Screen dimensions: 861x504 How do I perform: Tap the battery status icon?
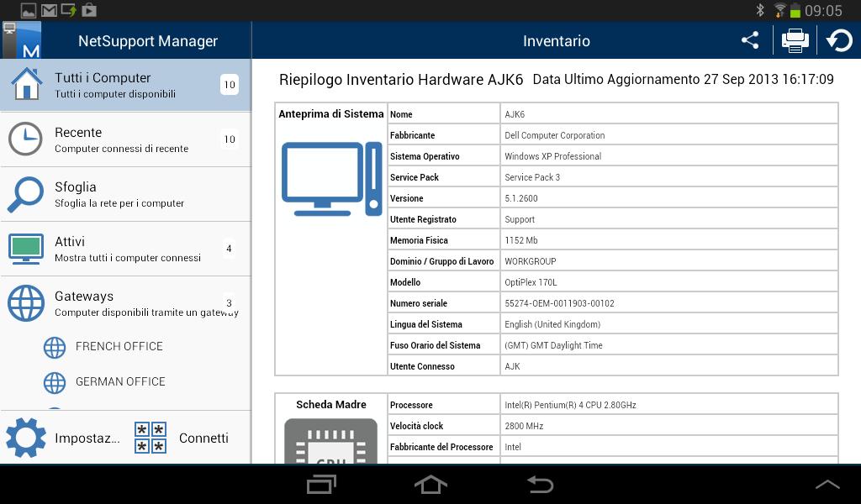[795, 10]
